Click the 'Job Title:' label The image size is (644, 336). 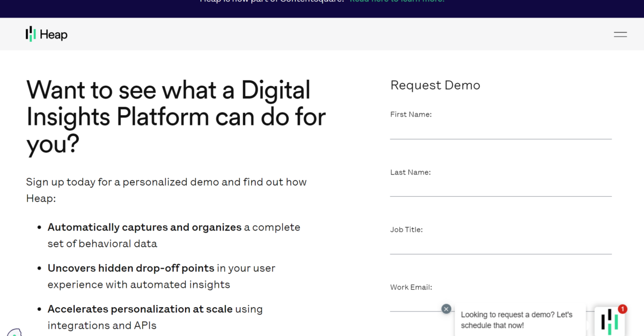click(406, 229)
